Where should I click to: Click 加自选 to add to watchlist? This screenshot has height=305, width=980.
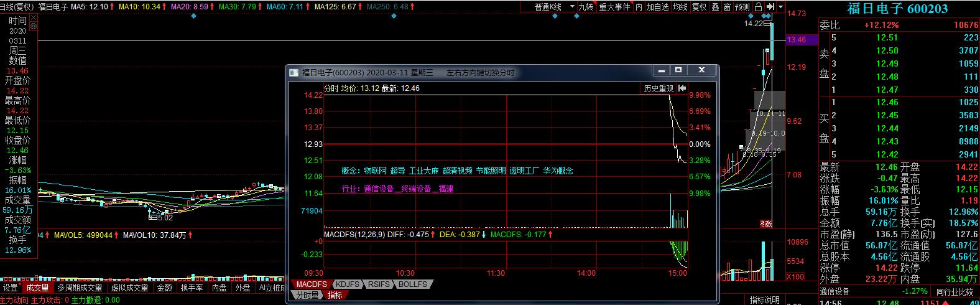pyautogui.click(x=658, y=7)
